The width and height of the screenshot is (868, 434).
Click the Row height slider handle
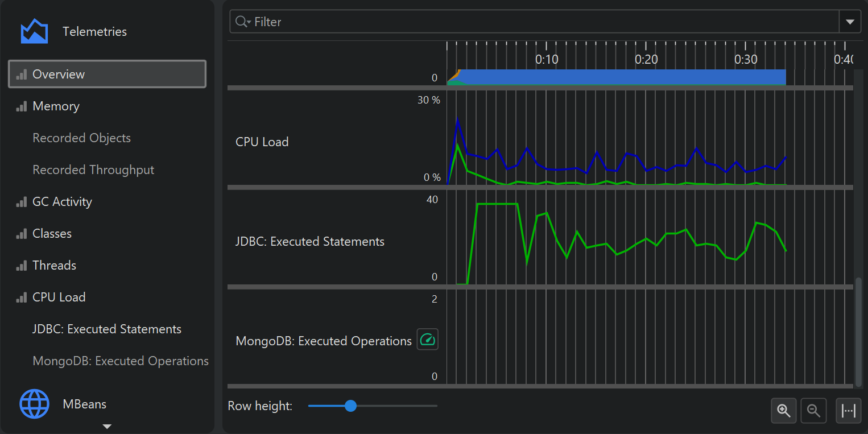point(350,406)
